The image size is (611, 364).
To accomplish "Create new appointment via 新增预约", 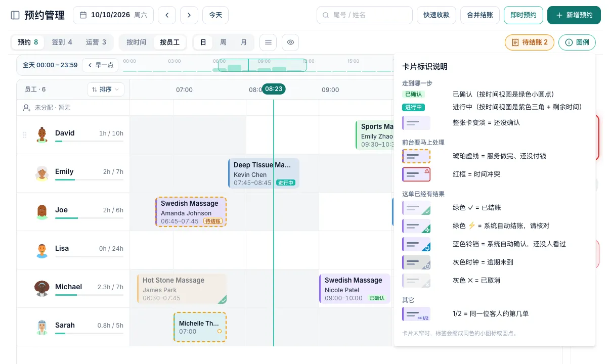I will [574, 15].
